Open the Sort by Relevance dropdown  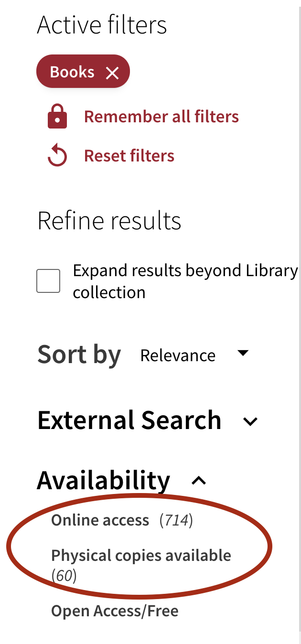(194, 355)
